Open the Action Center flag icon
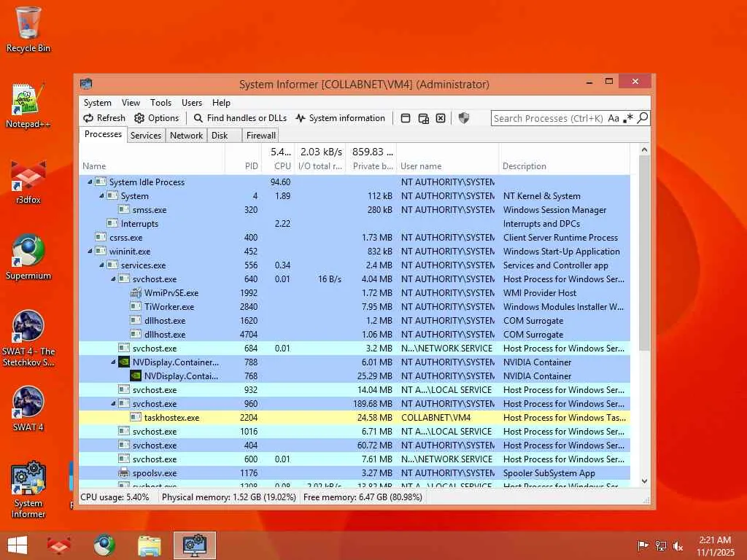747x560 pixels. point(643,545)
